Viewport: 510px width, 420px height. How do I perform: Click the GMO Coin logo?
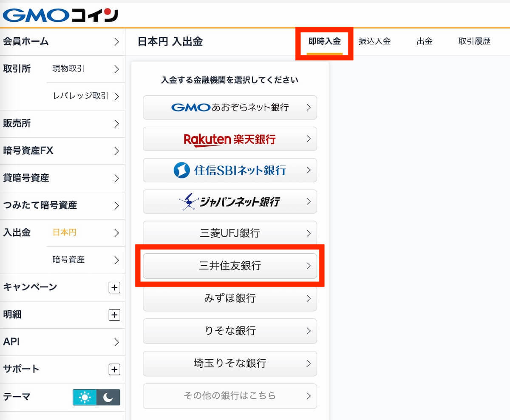click(x=60, y=15)
